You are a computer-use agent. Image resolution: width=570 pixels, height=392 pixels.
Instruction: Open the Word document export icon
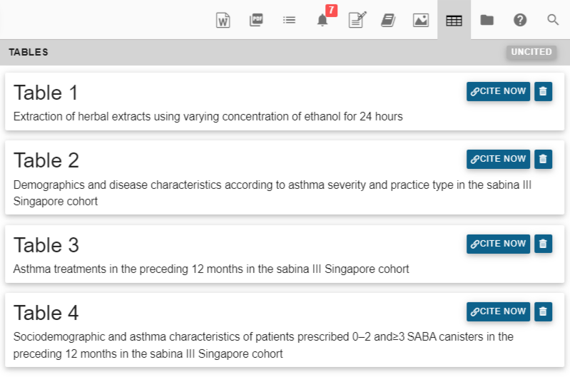click(x=223, y=20)
